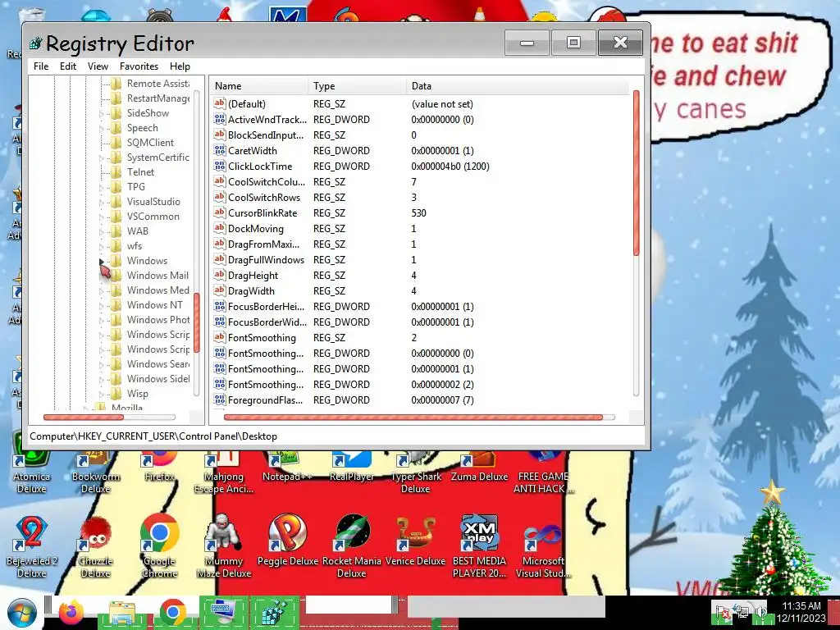Select the Windows Mail tree key
Screen dimensions: 840x630
tap(157, 276)
